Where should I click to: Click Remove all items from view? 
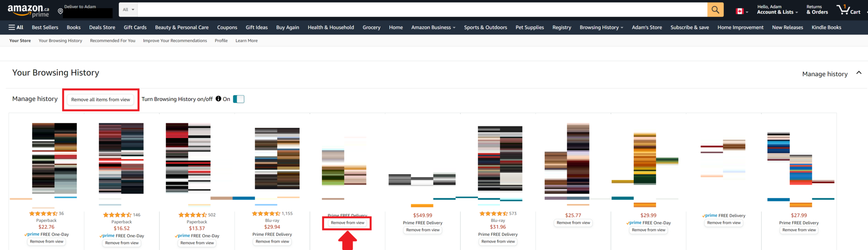click(100, 100)
